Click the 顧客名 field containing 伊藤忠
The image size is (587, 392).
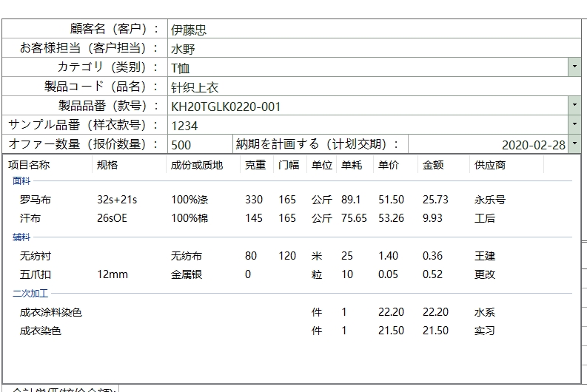[x=374, y=29]
